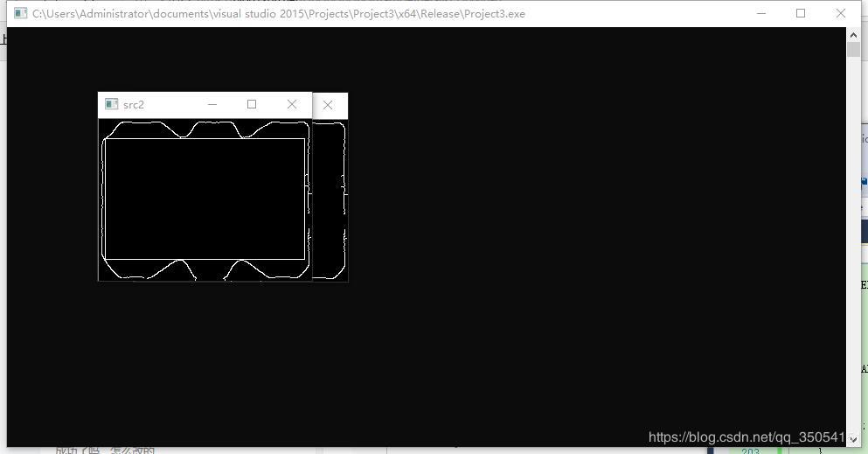
Task: Click the partly hidden image behind src2
Action: [x=330, y=199]
